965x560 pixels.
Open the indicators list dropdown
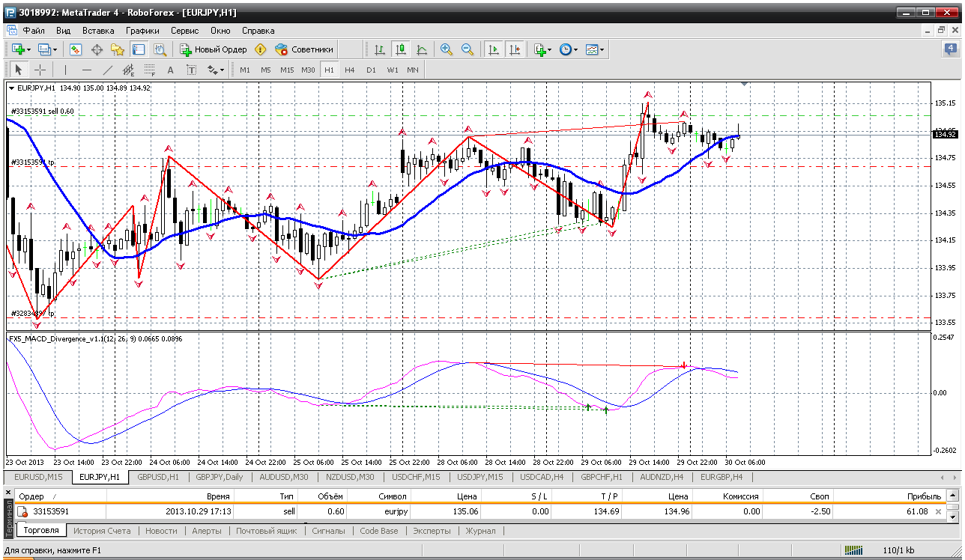click(542, 49)
